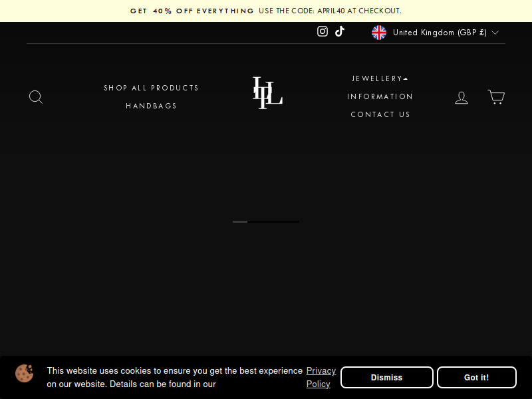Expand the Jewellery menu arrow
Image resolution: width=532 pixels, height=399 pixels.
[406, 78]
